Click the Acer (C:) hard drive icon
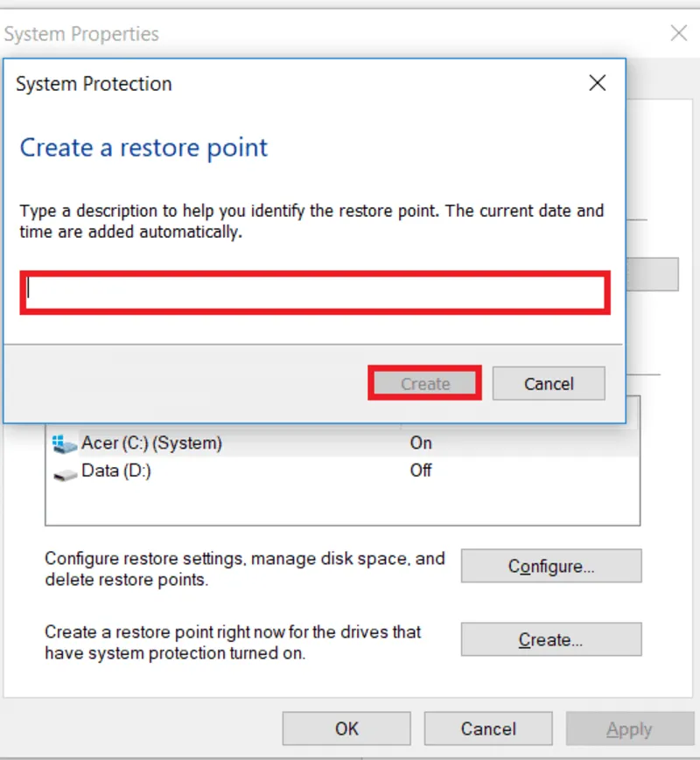The height and width of the screenshot is (760, 700). (63, 443)
